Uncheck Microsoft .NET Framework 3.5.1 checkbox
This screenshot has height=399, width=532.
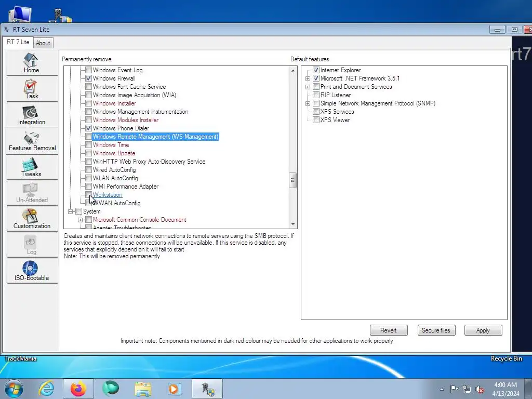316,78
